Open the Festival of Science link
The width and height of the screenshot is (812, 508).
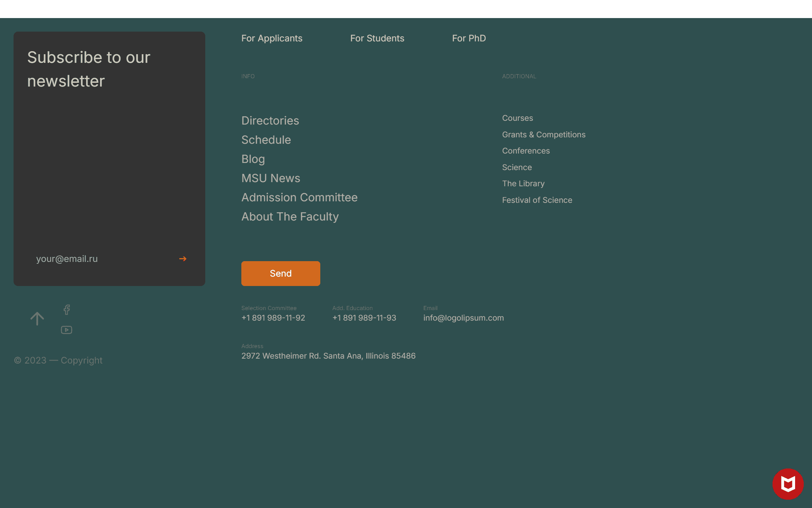tap(537, 200)
